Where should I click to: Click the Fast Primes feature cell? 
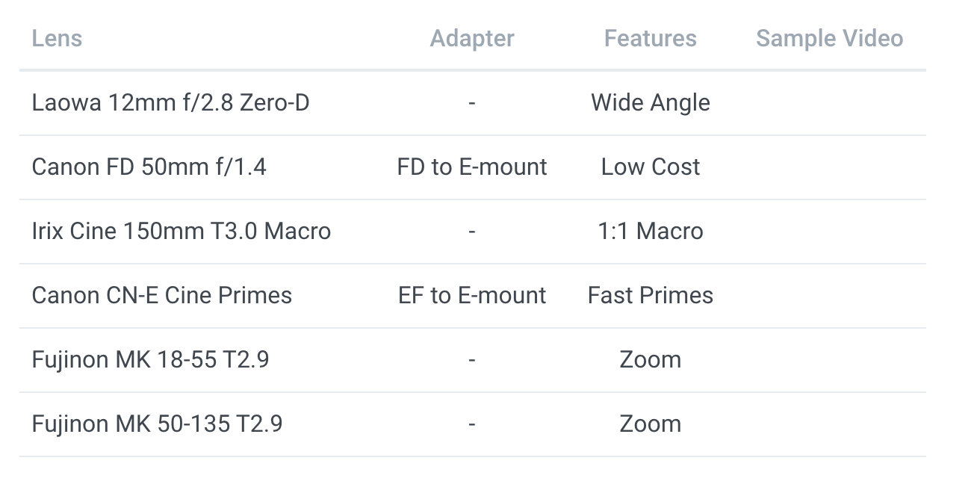click(x=651, y=295)
